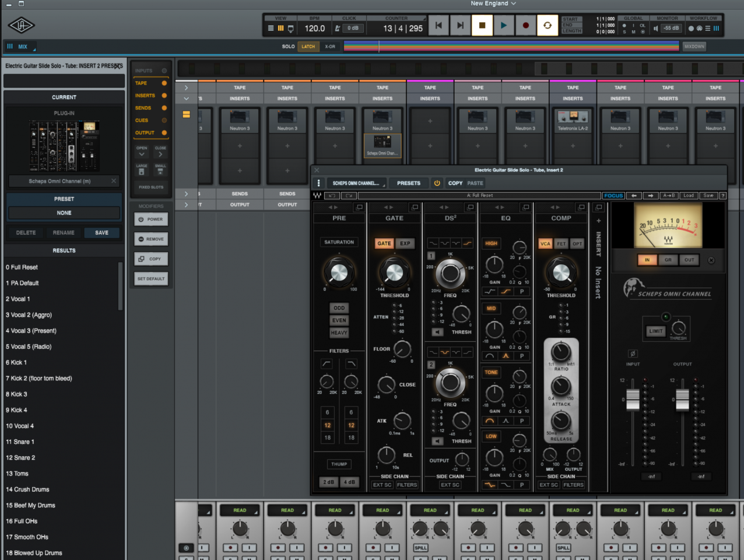Close the VU meter panel icon

coord(711,260)
